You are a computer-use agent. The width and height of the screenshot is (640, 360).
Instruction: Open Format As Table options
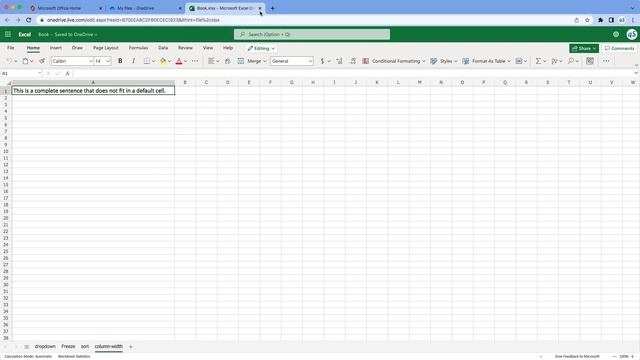tap(487, 61)
